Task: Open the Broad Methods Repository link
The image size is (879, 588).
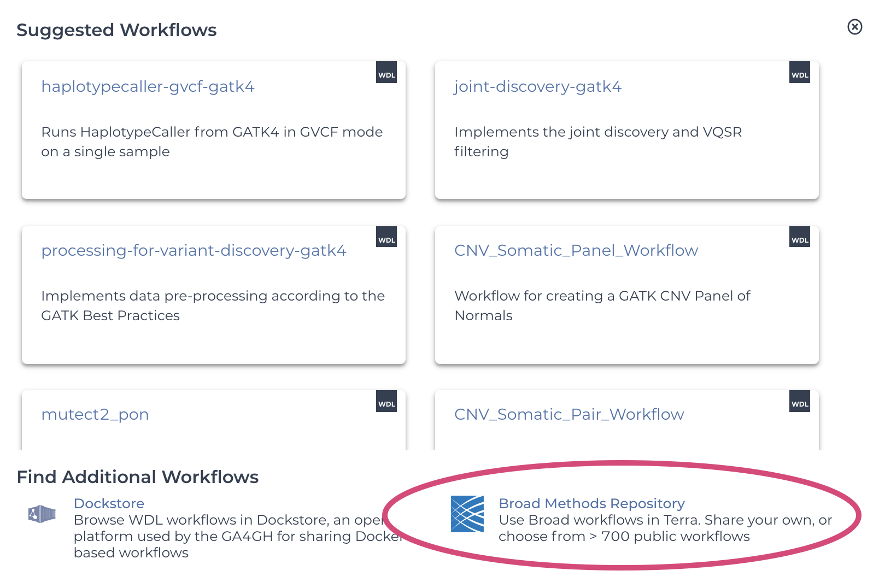Action: click(x=591, y=503)
